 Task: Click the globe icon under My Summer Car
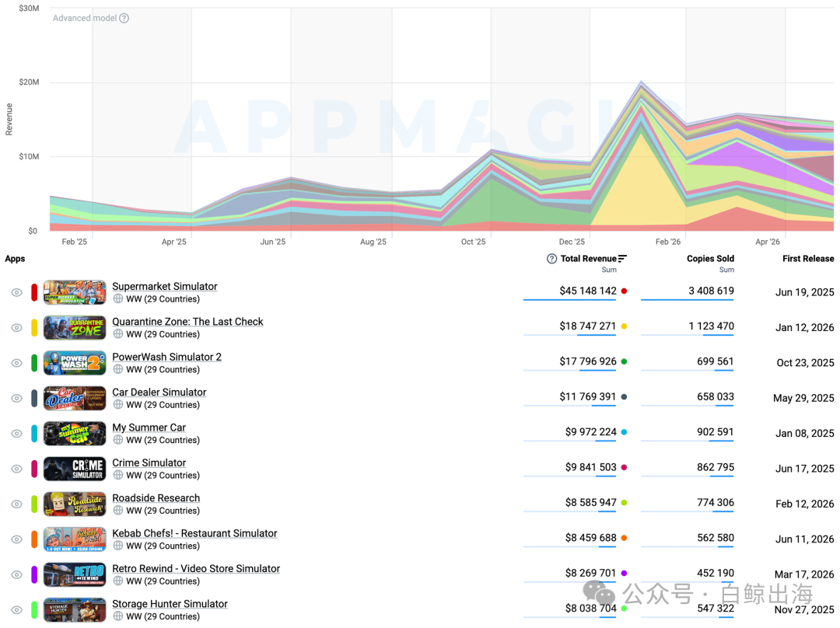[118, 440]
